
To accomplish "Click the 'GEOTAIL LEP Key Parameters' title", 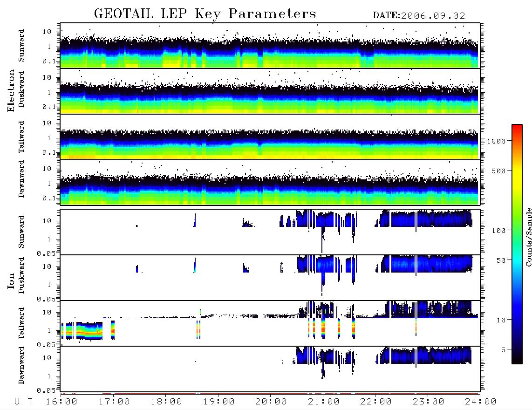I will (205, 14).
